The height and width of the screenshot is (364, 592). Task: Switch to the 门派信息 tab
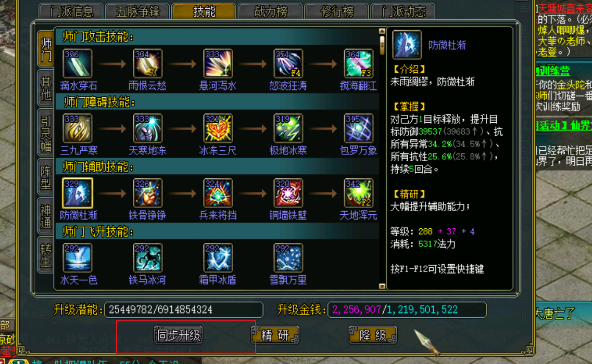click(71, 11)
